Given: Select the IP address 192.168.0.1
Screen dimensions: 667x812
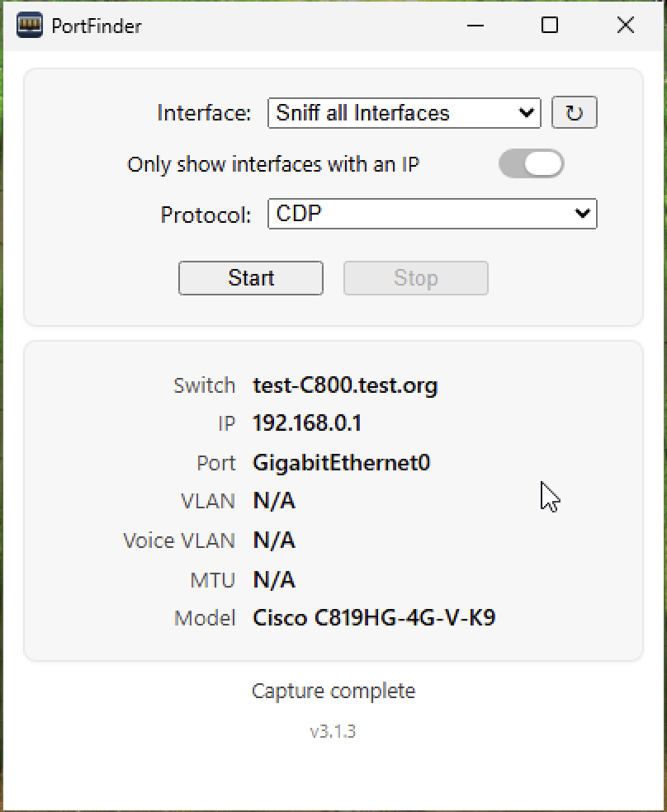Looking at the screenshot, I should (x=307, y=423).
